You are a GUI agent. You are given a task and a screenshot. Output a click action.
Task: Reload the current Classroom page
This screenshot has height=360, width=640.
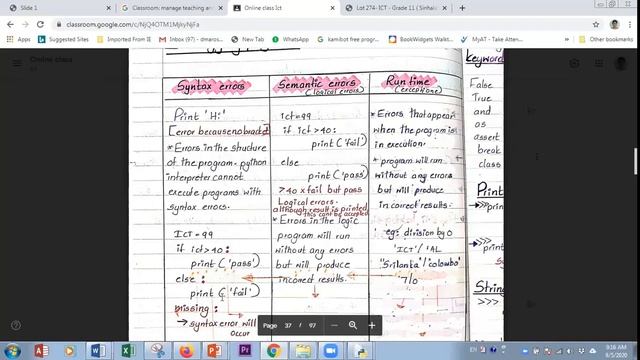coord(40,24)
